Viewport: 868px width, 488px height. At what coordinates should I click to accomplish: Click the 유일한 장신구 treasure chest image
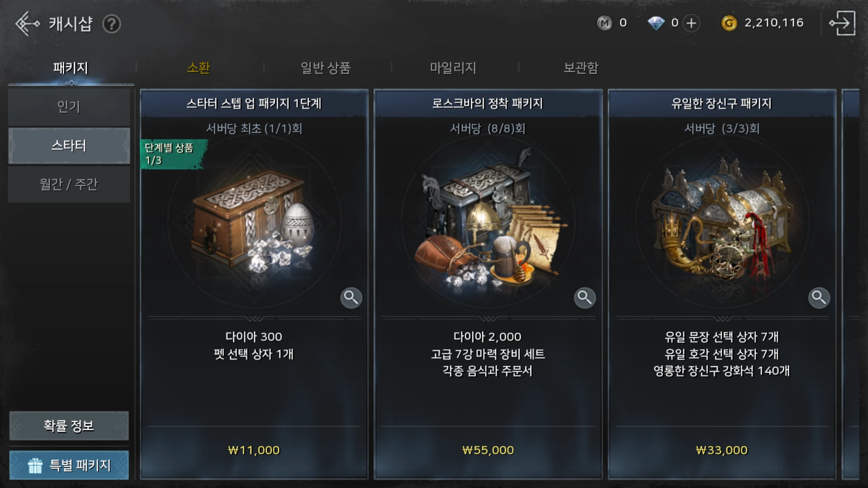click(x=722, y=221)
